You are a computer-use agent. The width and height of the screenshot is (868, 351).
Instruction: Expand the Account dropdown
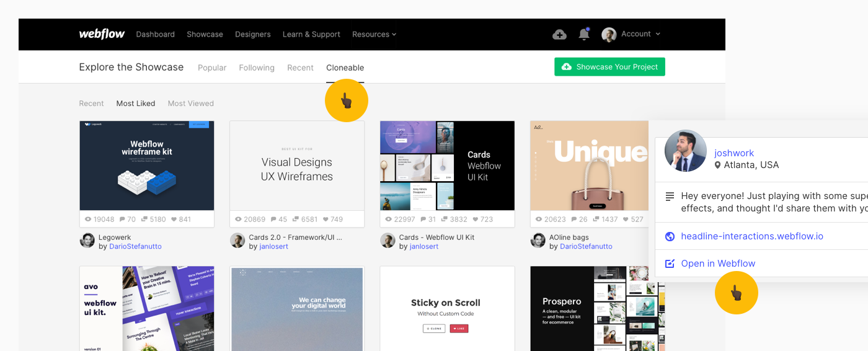(x=640, y=34)
